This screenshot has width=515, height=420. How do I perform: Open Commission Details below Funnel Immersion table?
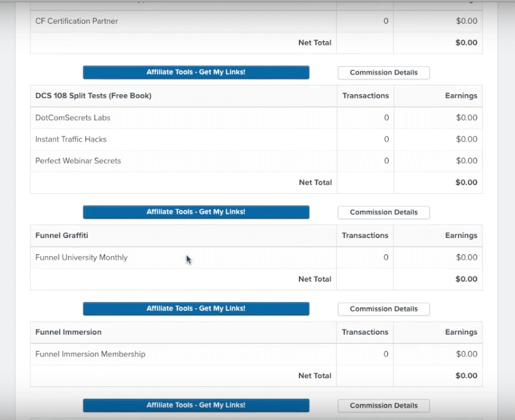coord(384,406)
